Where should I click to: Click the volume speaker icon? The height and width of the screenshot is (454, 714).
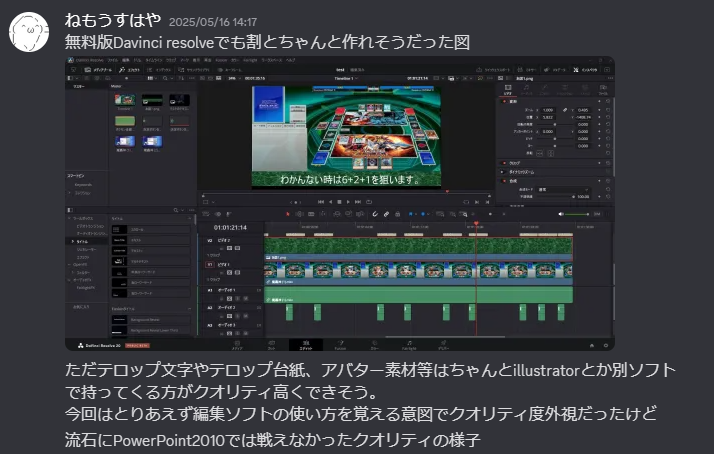[x=561, y=214]
